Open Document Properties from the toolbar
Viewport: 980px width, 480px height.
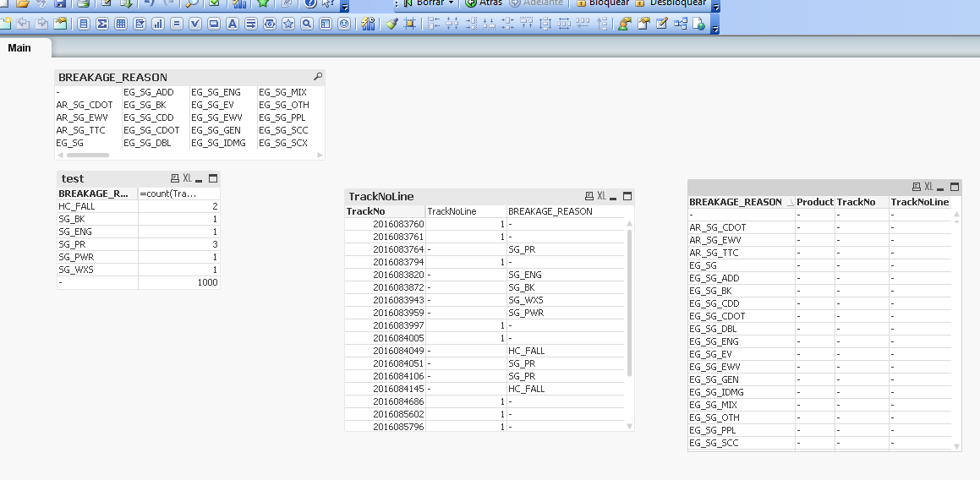tap(643, 24)
